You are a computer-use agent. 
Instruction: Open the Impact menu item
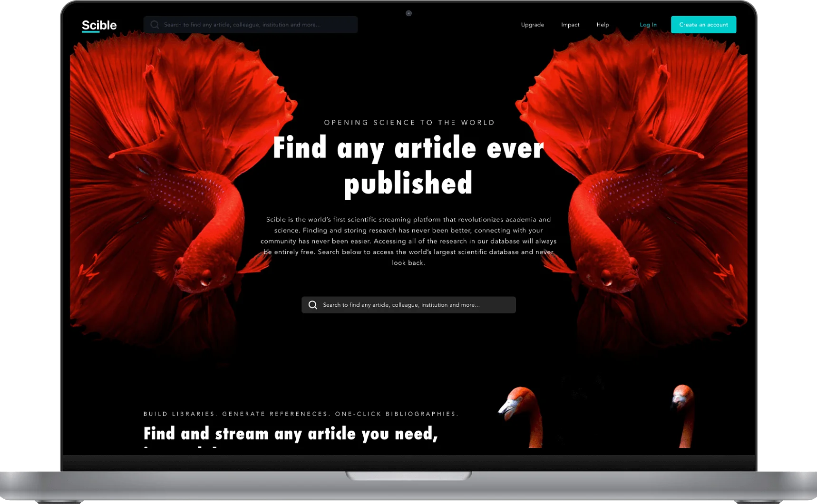(x=570, y=25)
